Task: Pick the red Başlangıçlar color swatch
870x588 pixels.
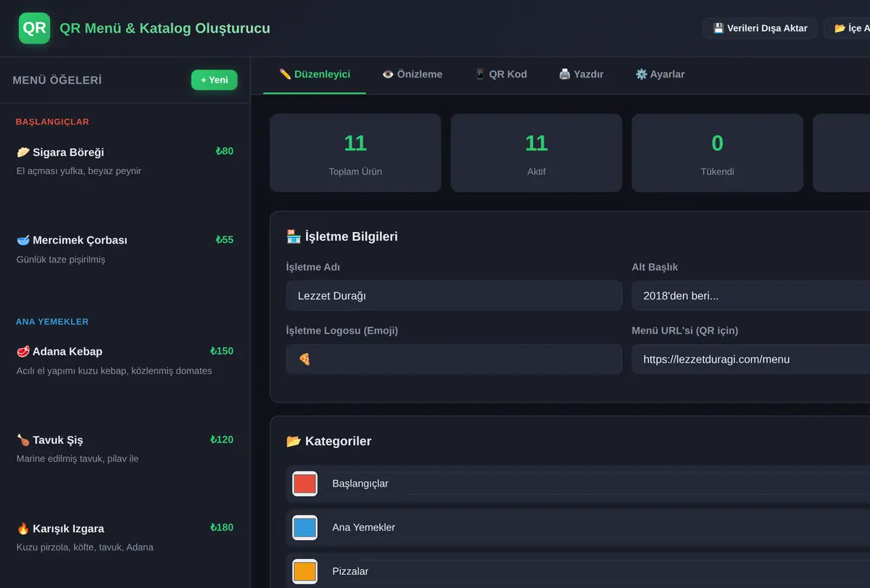Action: pos(304,484)
